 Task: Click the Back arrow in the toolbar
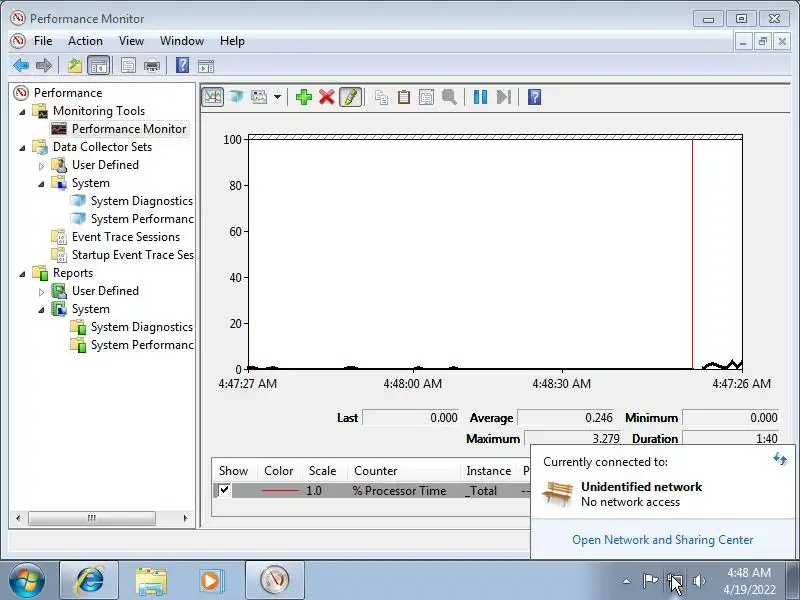point(21,66)
